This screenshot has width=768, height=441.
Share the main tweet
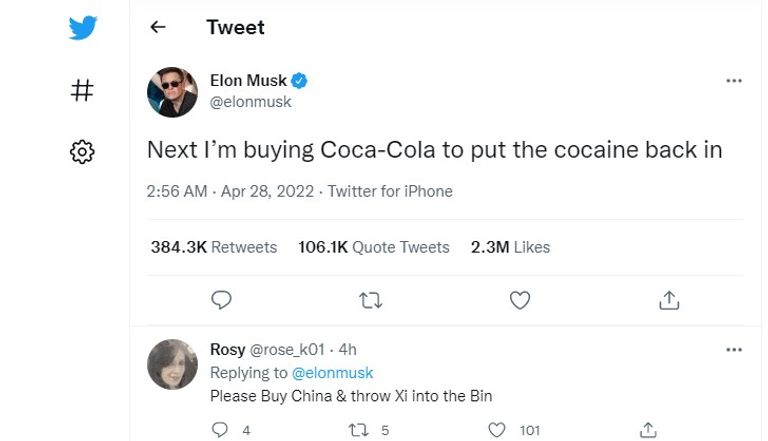point(669,299)
